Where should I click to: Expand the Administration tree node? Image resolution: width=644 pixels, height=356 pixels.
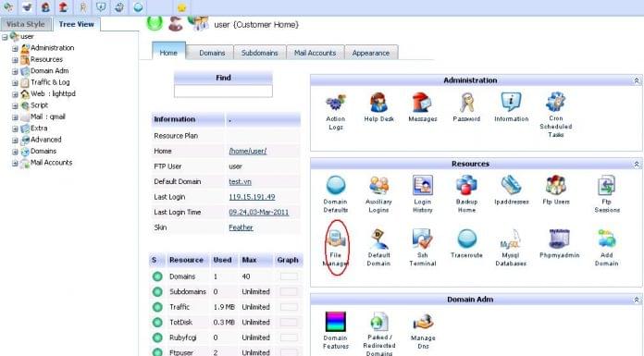(x=15, y=48)
